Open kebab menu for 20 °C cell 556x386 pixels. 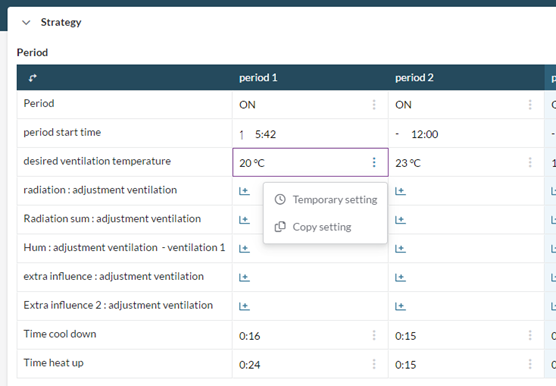click(374, 162)
